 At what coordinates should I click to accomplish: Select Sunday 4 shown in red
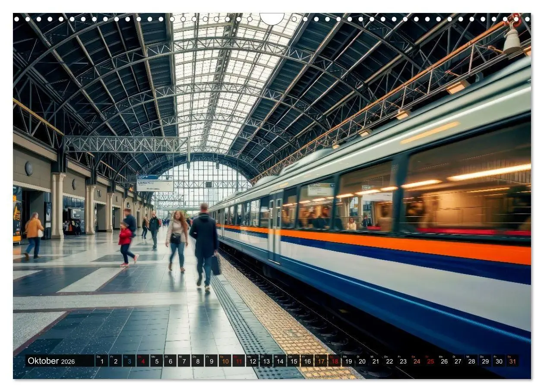click(143, 361)
